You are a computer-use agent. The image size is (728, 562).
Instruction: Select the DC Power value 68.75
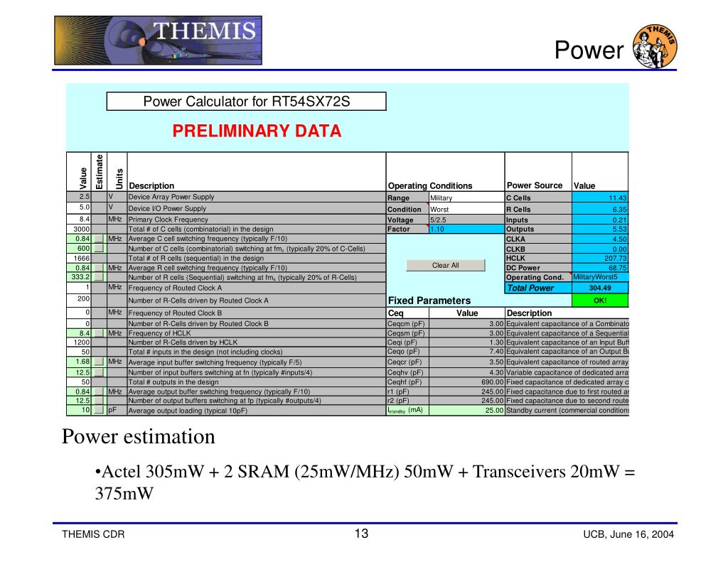click(x=600, y=268)
